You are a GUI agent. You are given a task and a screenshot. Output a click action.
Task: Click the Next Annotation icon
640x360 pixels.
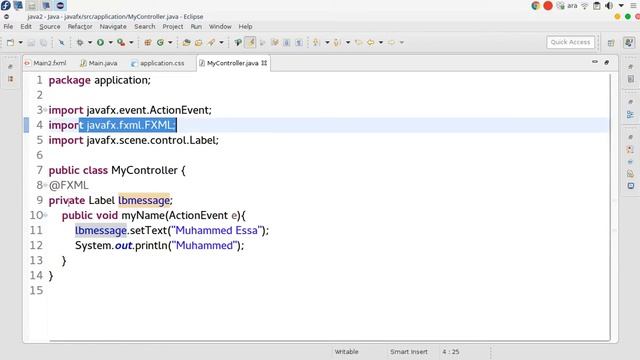click(316, 42)
